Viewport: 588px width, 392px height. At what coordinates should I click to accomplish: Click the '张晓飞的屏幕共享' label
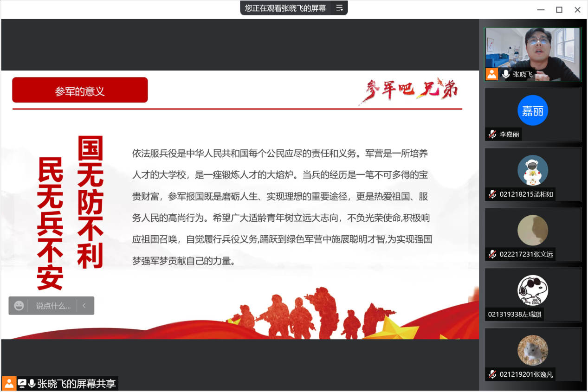(x=77, y=384)
